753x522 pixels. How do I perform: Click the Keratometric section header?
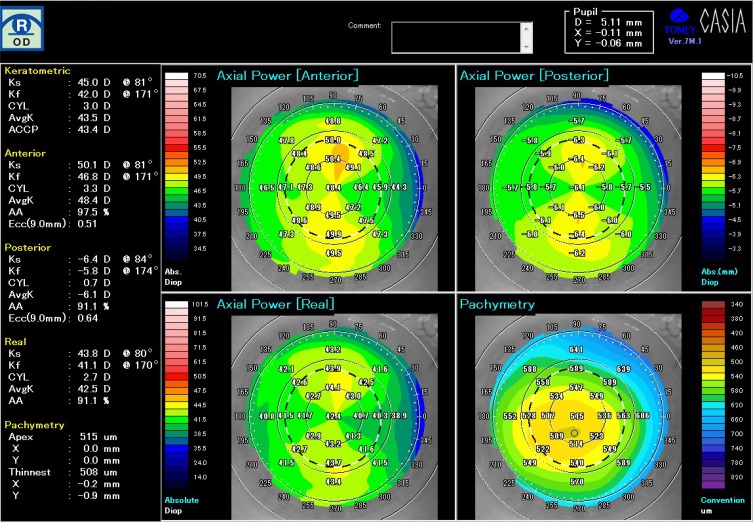[x=37, y=71]
